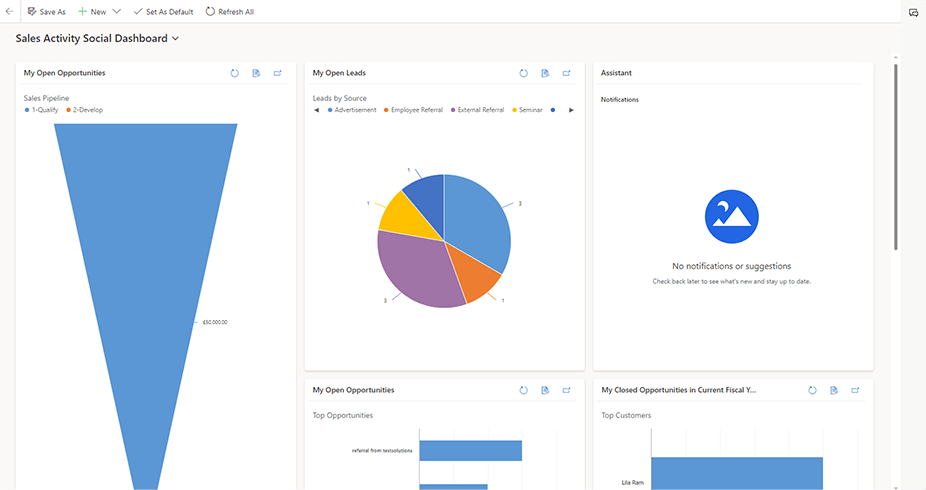Toggle the 2-Develop legend item
Image resolution: width=926 pixels, height=490 pixels.
pos(84,110)
